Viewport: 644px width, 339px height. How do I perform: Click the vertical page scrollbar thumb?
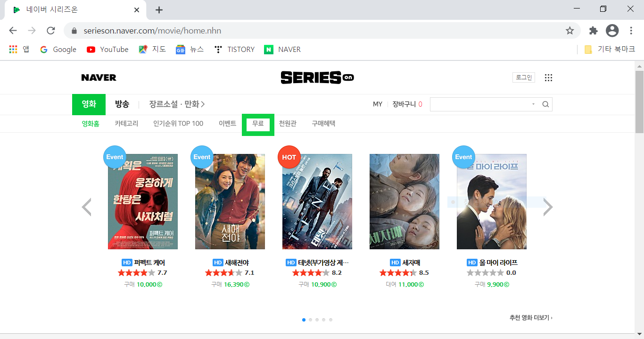tap(639, 102)
